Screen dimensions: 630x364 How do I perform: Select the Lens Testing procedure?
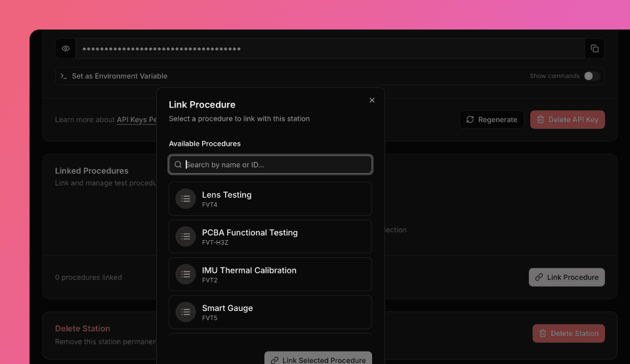[270, 199]
